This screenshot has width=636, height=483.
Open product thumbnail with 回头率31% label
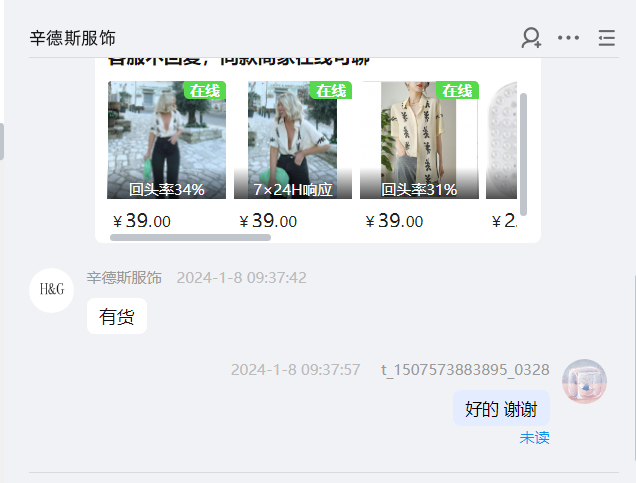[419, 140]
